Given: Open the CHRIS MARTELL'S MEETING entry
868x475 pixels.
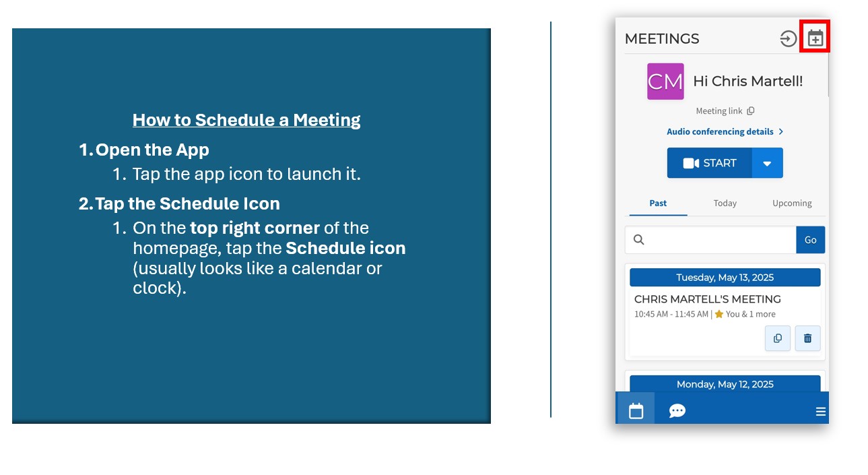Looking at the screenshot, I should pos(707,299).
